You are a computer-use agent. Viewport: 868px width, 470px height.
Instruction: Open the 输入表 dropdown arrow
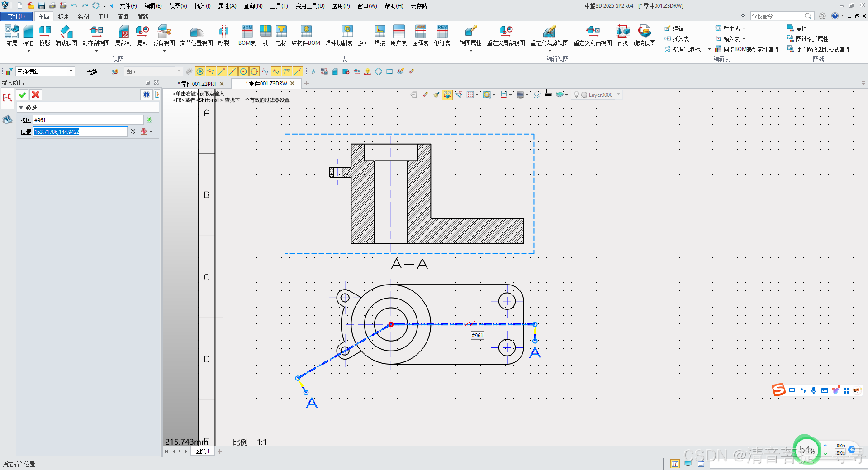click(x=744, y=38)
